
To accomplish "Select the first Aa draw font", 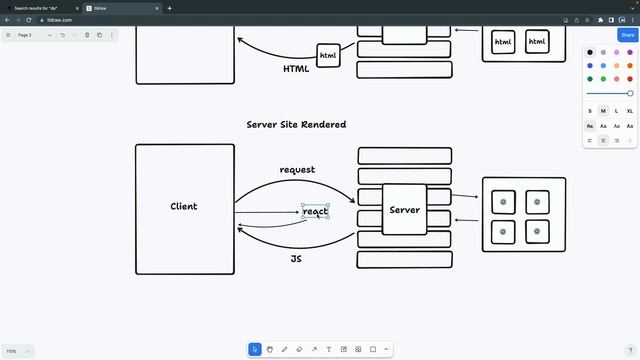I will [x=590, y=126].
